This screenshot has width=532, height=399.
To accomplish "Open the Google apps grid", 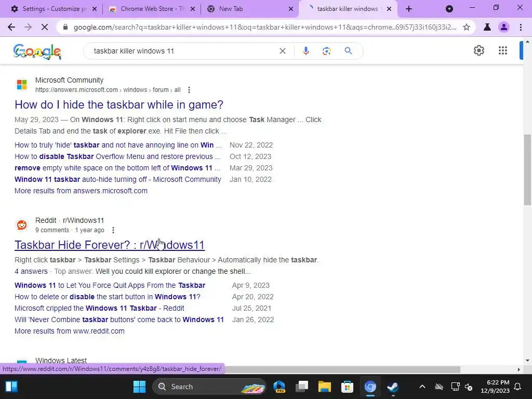I will (x=503, y=50).
